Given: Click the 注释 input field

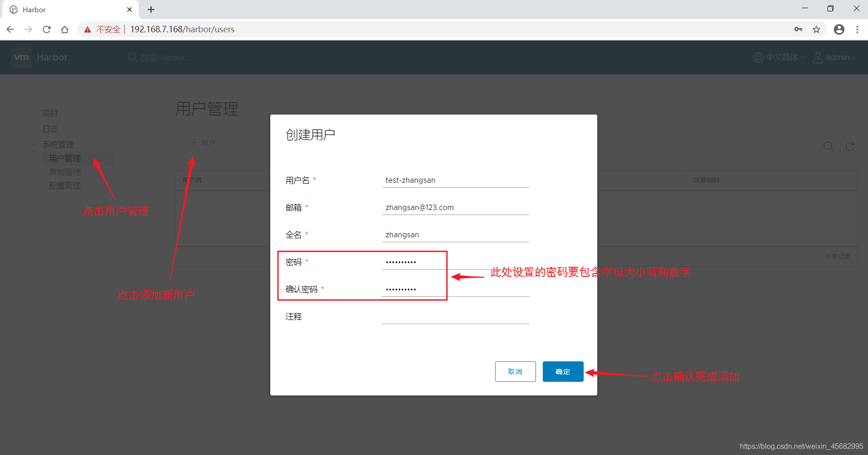Looking at the screenshot, I should click(x=456, y=317).
